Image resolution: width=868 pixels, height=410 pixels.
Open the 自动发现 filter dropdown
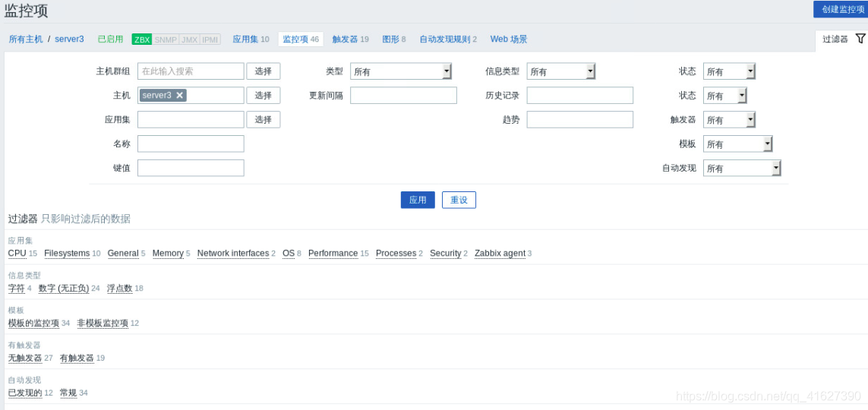click(742, 169)
